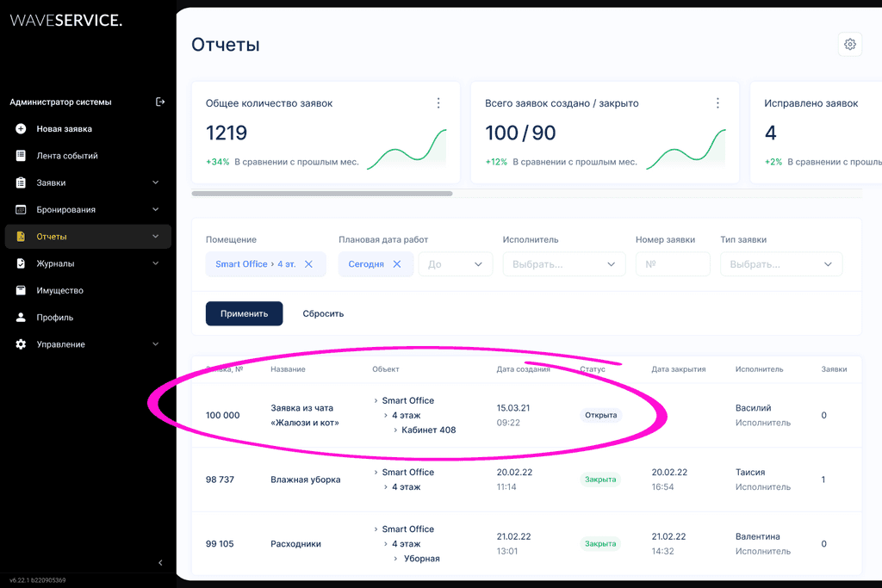Viewport: 882px width, 588px height.
Task: Open three-dot menu on Всего заявок создано card
Action: pos(717,103)
